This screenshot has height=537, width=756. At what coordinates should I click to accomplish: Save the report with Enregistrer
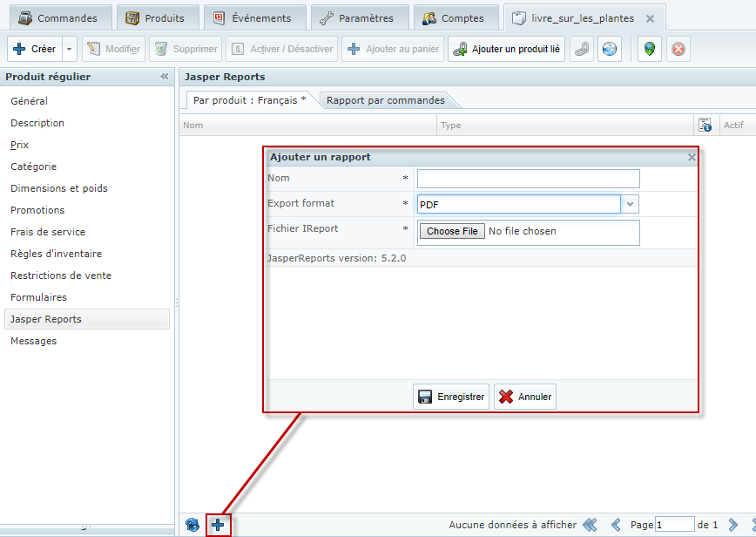coord(451,397)
